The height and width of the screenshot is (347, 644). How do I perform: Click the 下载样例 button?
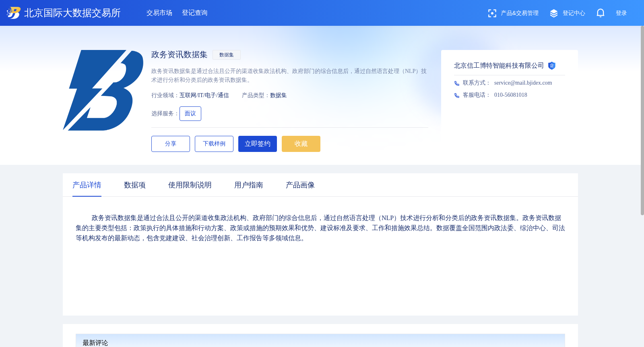coord(214,144)
